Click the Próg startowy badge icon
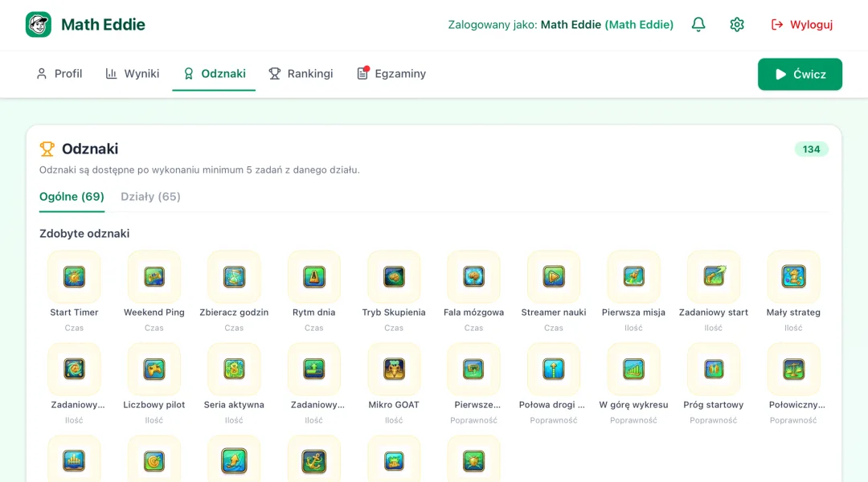Image resolution: width=868 pixels, height=482 pixels. coord(714,369)
